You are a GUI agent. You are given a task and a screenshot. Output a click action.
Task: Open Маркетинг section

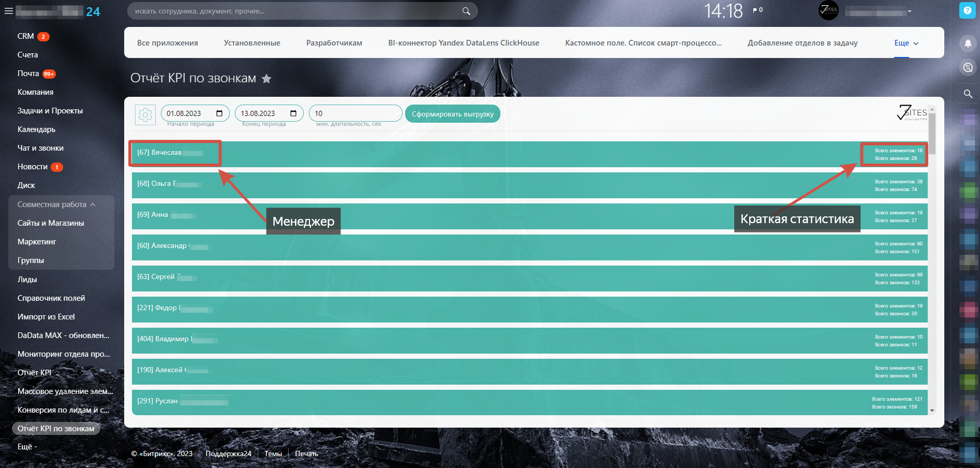(37, 242)
